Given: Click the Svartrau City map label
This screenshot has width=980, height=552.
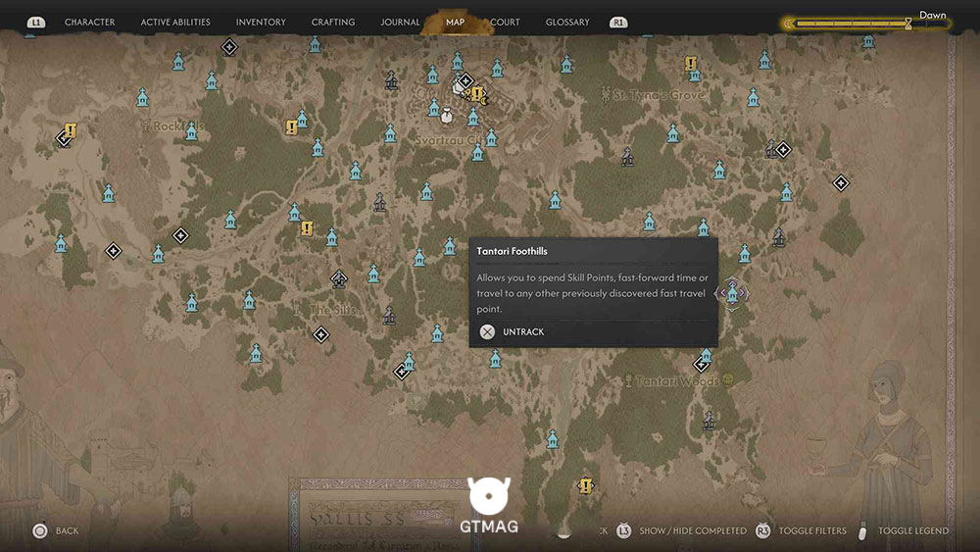Looking at the screenshot, I should 448,140.
